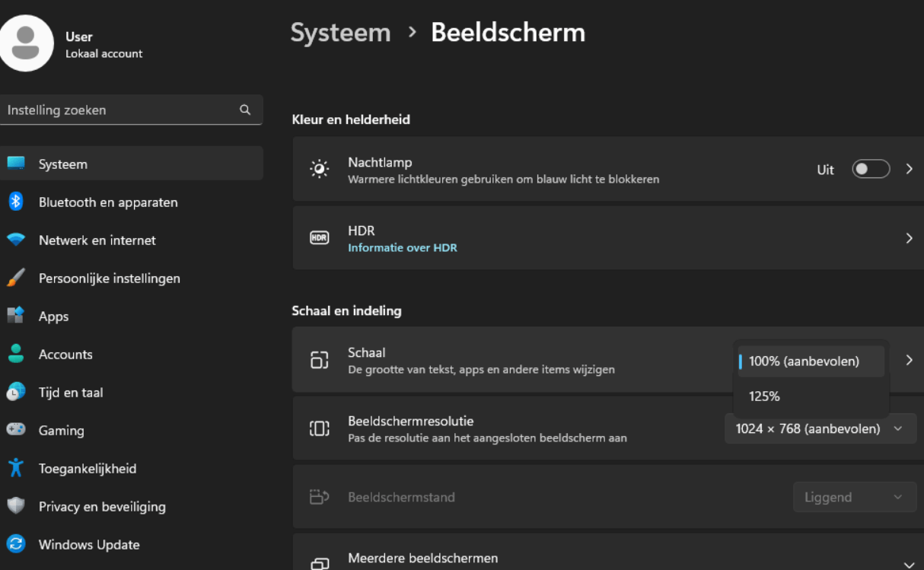Click the Netwerk en internet wifi icon
The width and height of the screenshot is (924, 570).
[16, 240]
